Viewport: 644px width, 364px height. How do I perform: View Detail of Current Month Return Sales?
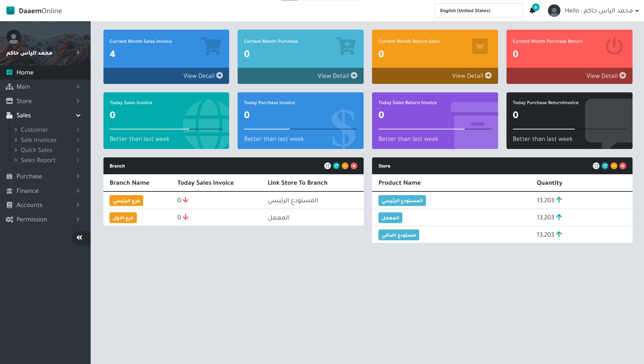point(471,76)
